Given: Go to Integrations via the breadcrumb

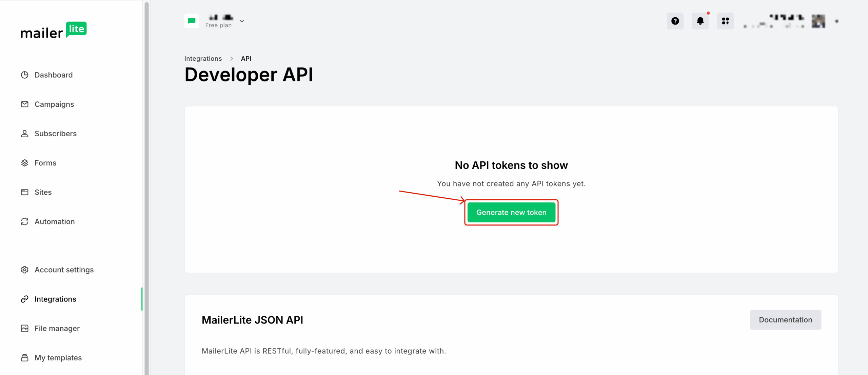Looking at the screenshot, I should click(x=203, y=58).
